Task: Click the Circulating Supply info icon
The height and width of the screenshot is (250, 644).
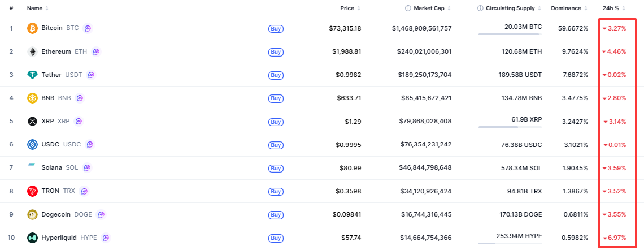Action: point(480,8)
